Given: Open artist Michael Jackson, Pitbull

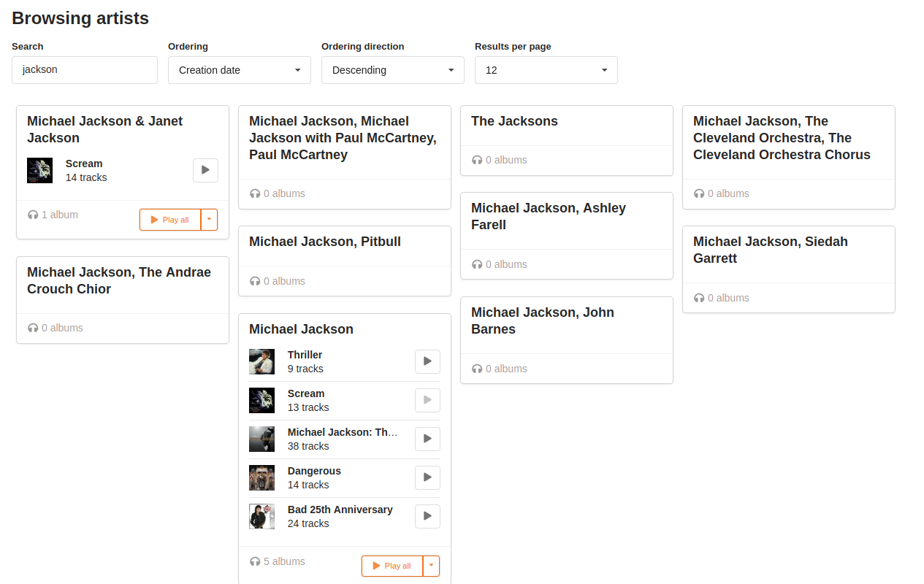Looking at the screenshot, I should pos(325,242).
